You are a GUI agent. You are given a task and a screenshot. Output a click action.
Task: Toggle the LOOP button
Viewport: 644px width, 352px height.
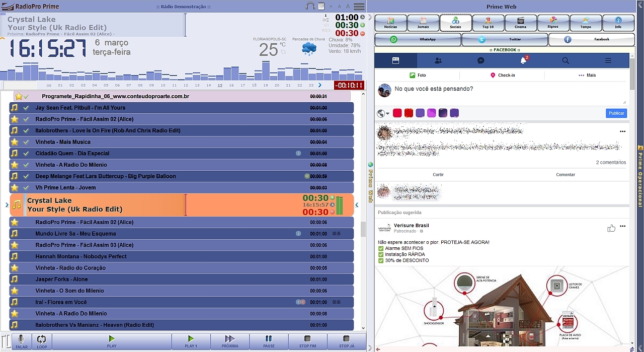pos(42,341)
